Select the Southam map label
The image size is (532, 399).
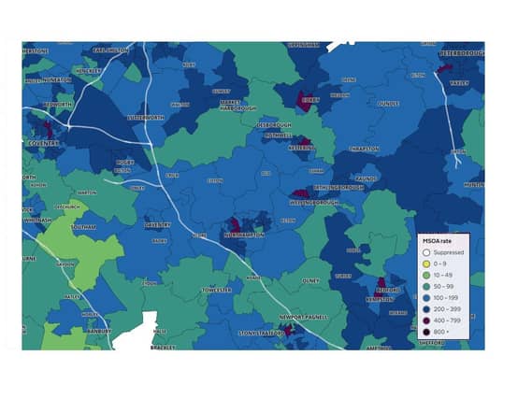tap(84, 227)
